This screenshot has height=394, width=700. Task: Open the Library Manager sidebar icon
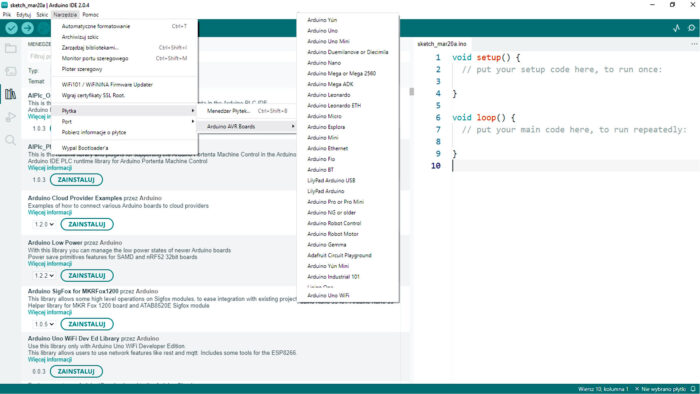pos(11,94)
